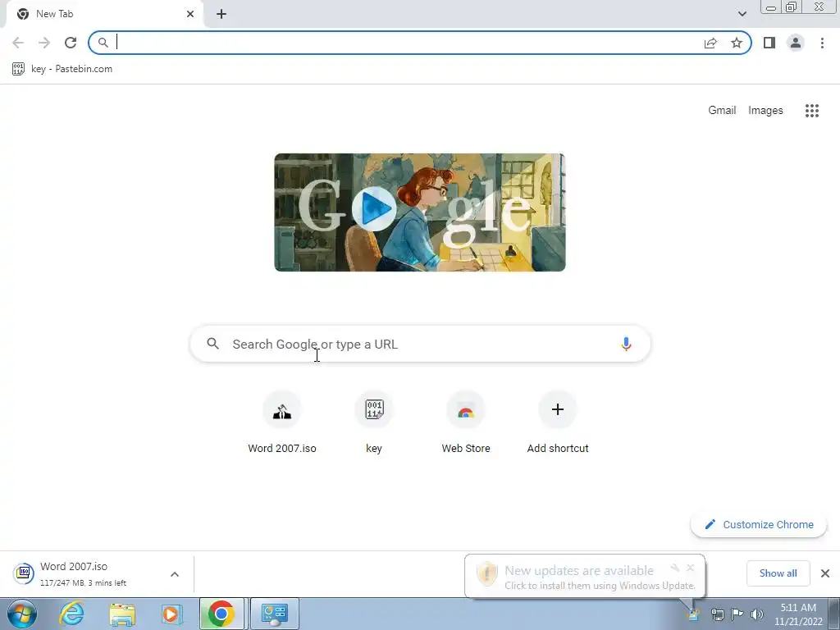Close the New Tab tab
Screen dimensions: 840x630
point(190,14)
